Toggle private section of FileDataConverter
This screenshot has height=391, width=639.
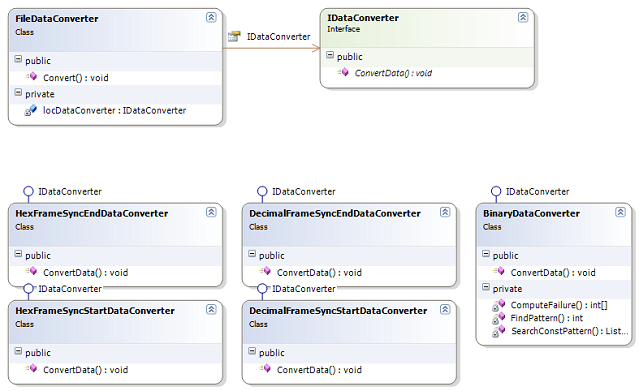[x=18, y=93]
